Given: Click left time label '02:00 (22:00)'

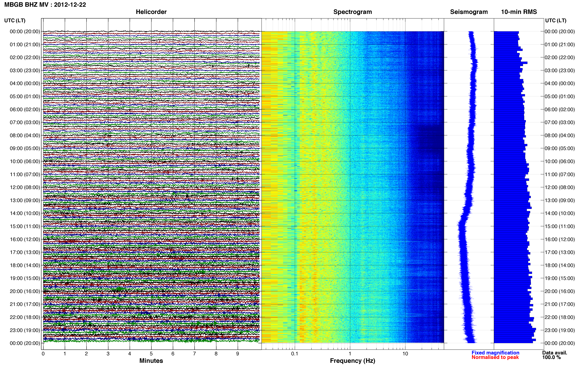Looking at the screenshot, I should [25, 57].
